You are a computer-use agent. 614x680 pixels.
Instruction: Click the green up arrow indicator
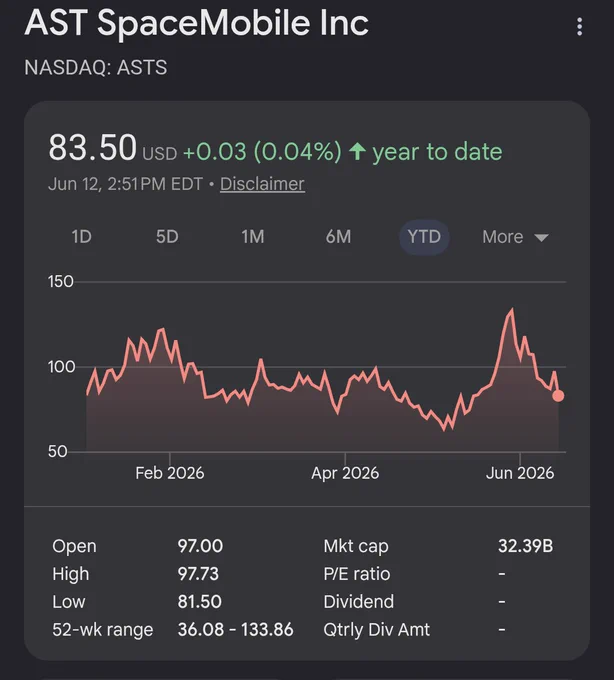357,151
